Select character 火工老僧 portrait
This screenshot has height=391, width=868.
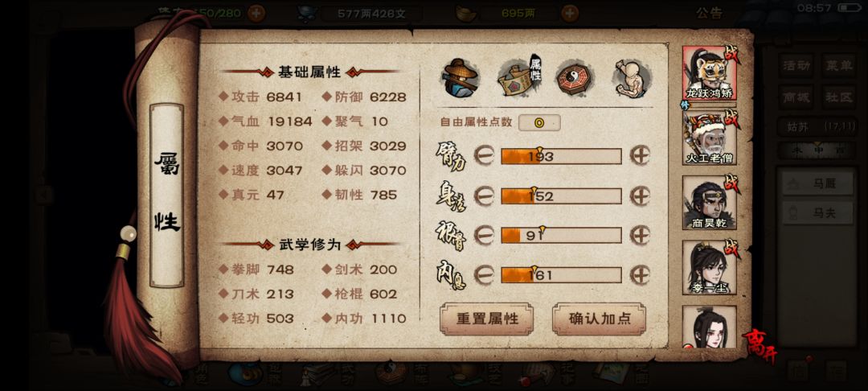pyautogui.click(x=710, y=138)
